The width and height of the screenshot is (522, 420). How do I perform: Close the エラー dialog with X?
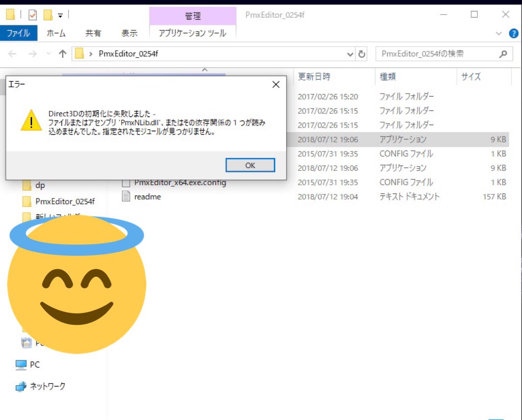pyautogui.click(x=276, y=85)
